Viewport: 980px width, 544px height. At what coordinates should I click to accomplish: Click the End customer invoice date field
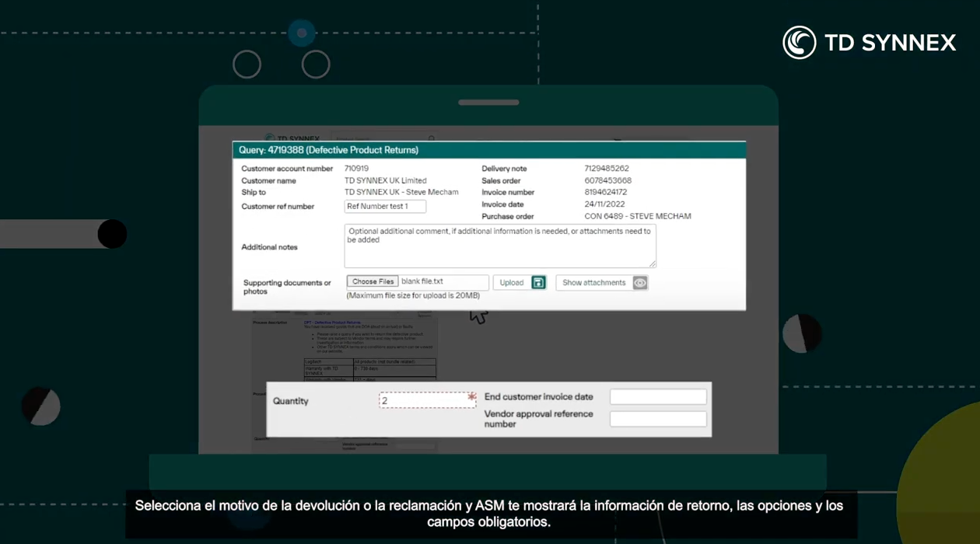click(x=658, y=397)
